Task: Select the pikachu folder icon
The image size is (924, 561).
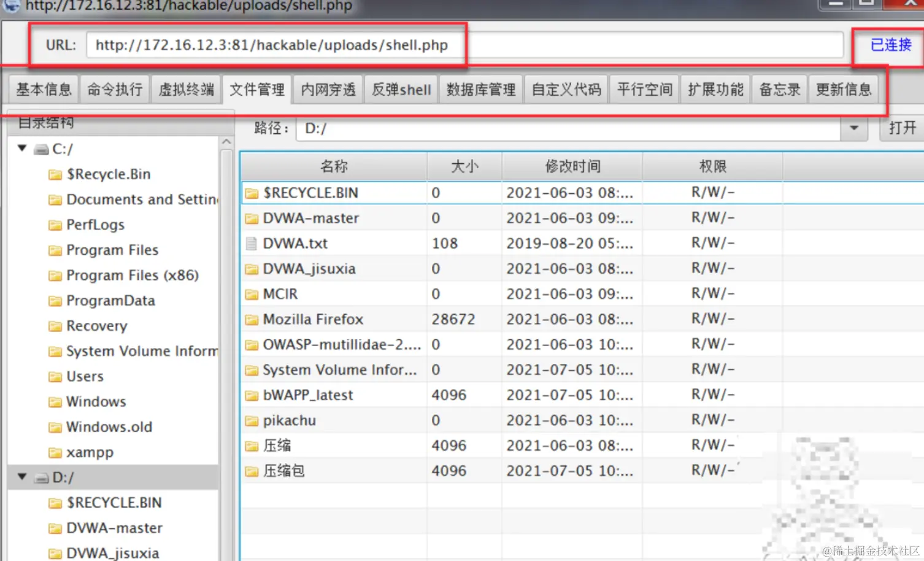Action: [x=252, y=421]
